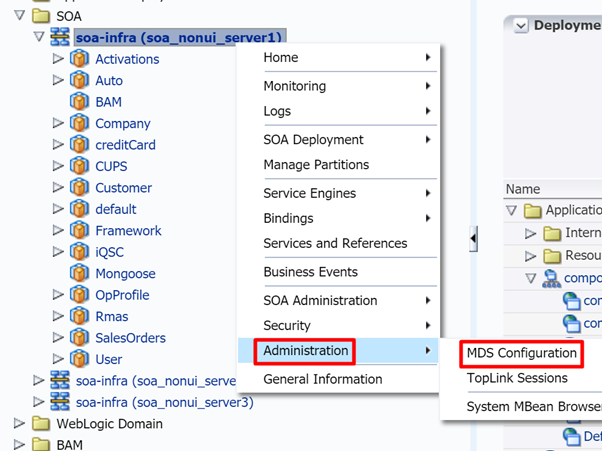The image size is (602, 451).
Task: Expand the Activations partition
Action: tap(58, 58)
